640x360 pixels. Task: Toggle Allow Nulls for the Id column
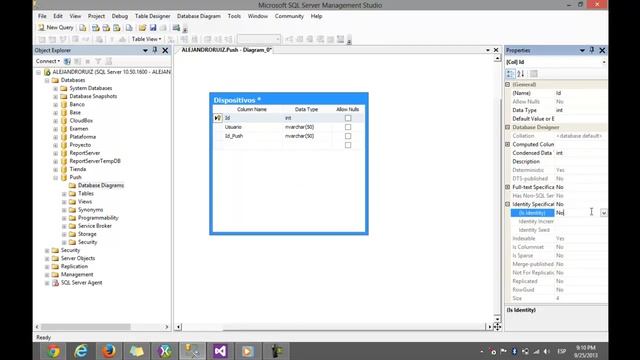tap(348, 118)
